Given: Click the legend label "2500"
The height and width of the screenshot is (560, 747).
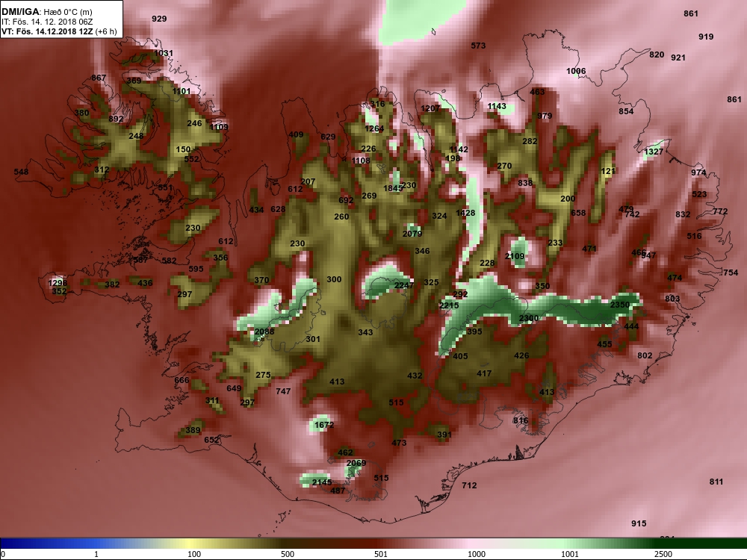Looking at the screenshot, I should coord(663,554).
